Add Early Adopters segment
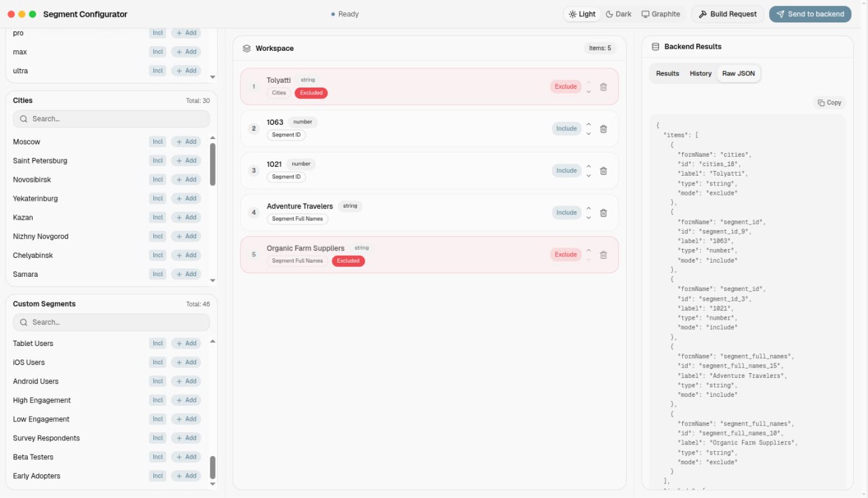The height and width of the screenshot is (498, 868). (x=186, y=476)
